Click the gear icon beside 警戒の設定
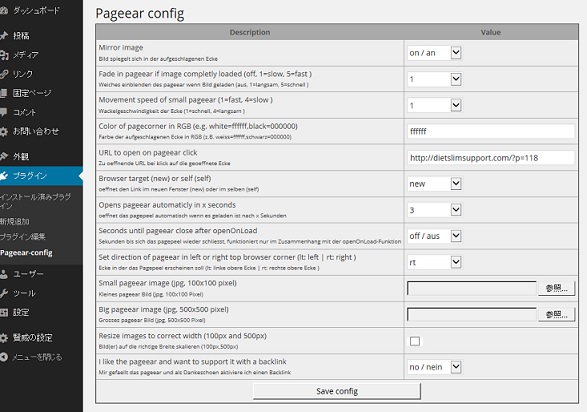Image resolution: width=587 pixels, height=412 pixels. (3, 338)
